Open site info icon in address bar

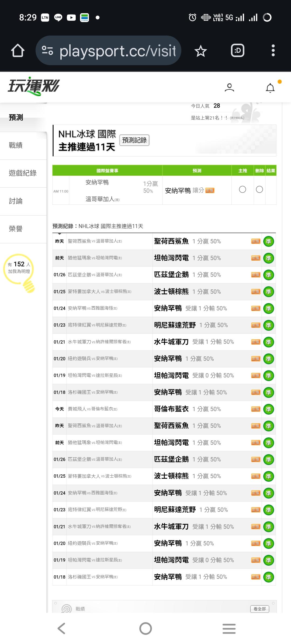(47, 51)
